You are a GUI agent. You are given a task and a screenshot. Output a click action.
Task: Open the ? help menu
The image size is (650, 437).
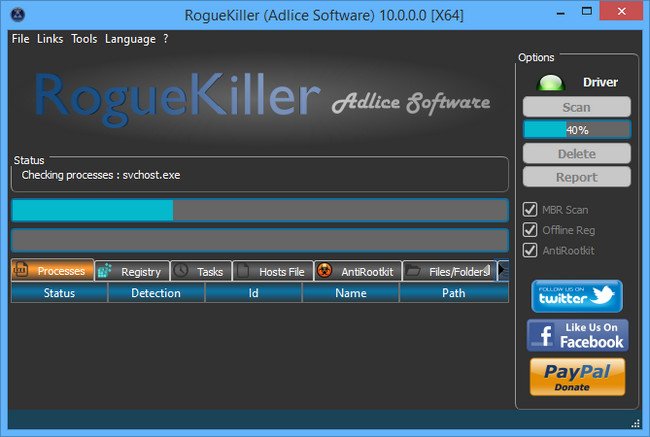click(x=166, y=39)
